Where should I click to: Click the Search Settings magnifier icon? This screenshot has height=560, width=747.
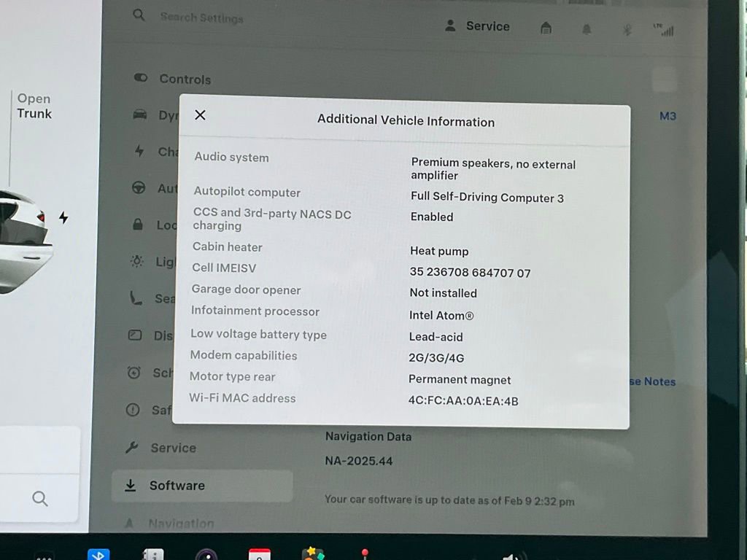(x=139, y=15)
